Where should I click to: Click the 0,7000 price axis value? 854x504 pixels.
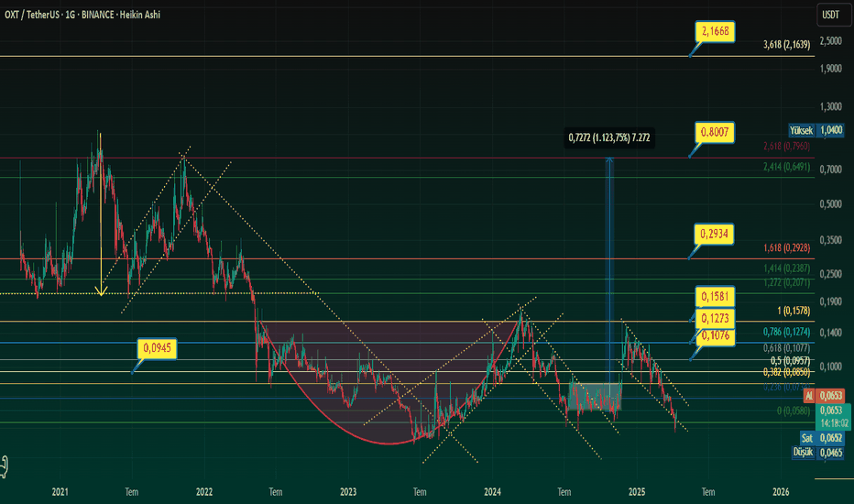coord(831,170)
